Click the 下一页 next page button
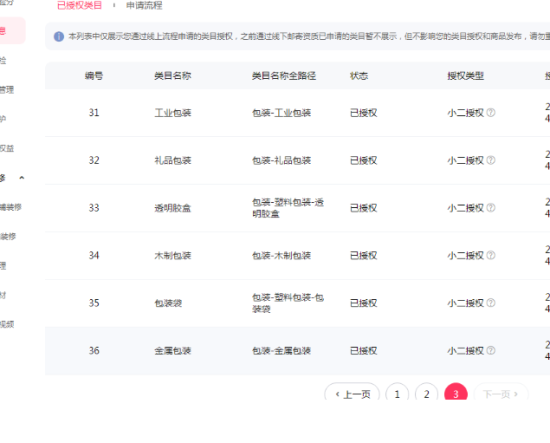Image resolution: width=550 pixels, height=443 pixels. coord(501,394)
